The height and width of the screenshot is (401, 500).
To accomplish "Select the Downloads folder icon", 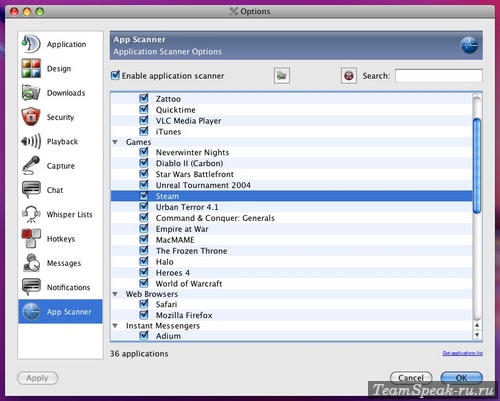I will click(x=31, y=93).
